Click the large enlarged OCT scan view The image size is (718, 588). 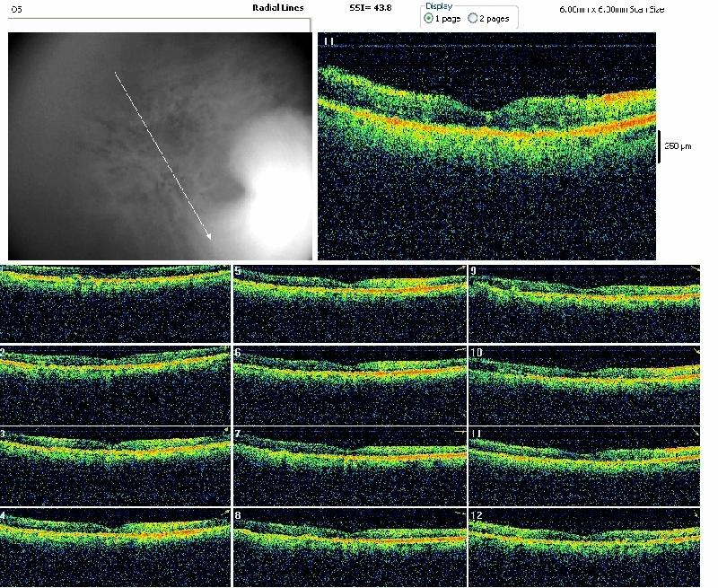pos(486,148)
